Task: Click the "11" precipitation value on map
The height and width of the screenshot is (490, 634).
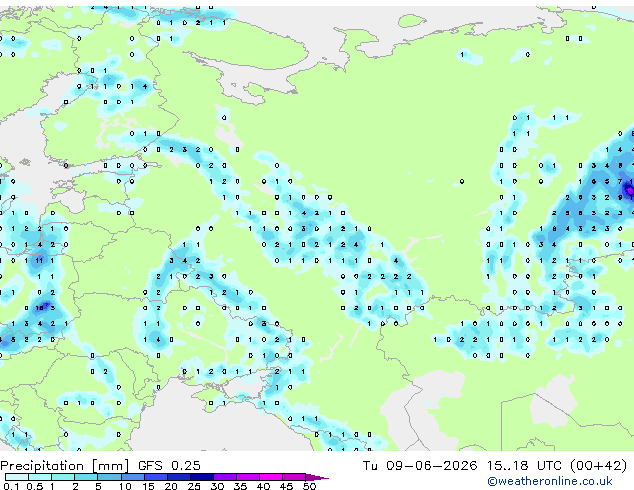Action: 39,261
